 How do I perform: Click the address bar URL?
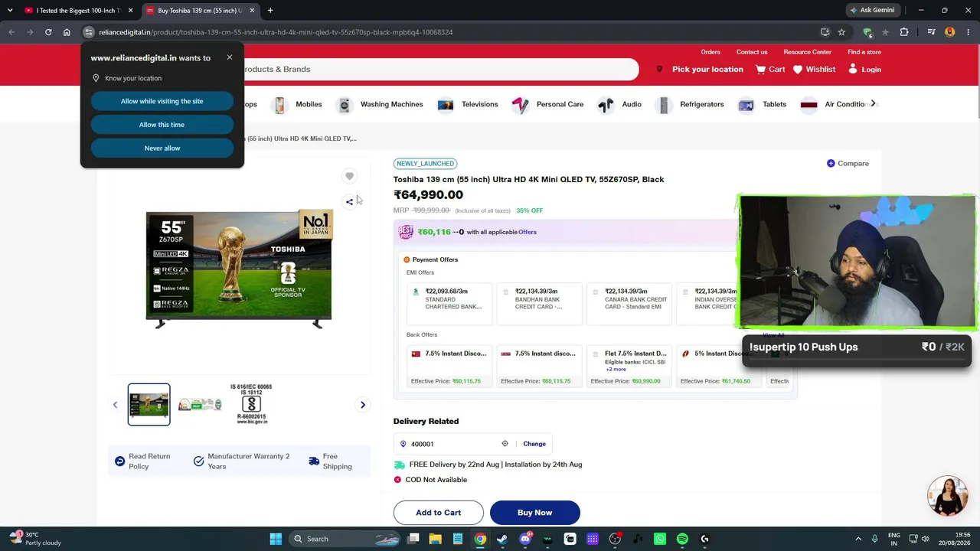pos(276,32)
